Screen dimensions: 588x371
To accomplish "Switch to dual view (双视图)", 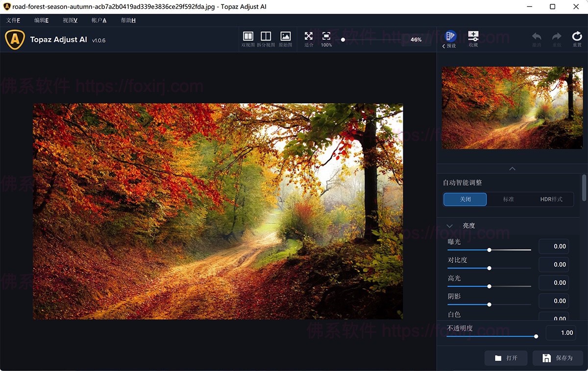I will (248, 37).
